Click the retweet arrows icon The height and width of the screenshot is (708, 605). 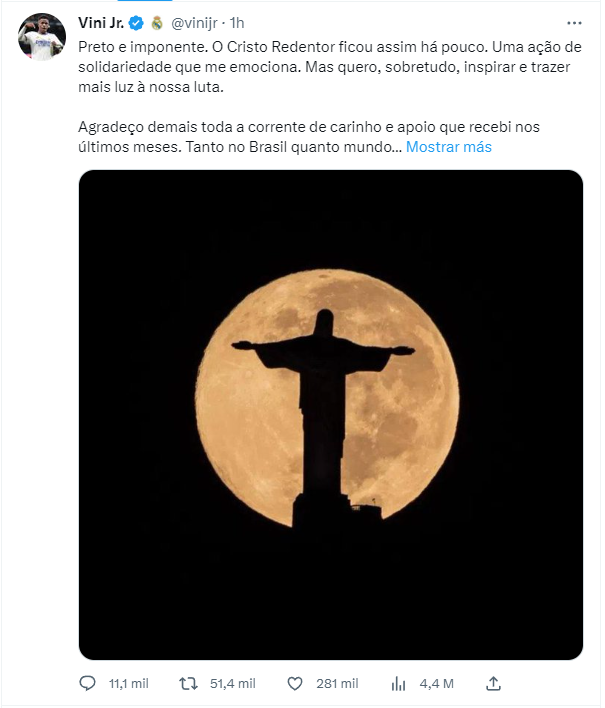[x=188, y=684]
